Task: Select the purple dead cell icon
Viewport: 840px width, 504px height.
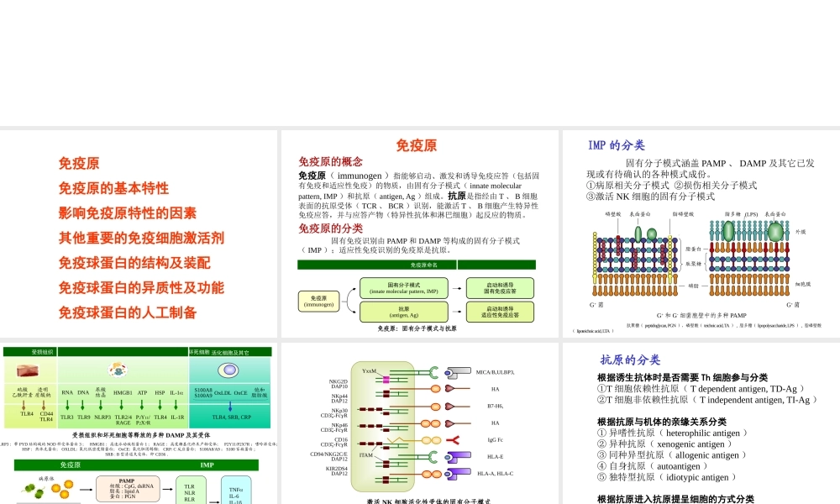Action: coord(228,370)
